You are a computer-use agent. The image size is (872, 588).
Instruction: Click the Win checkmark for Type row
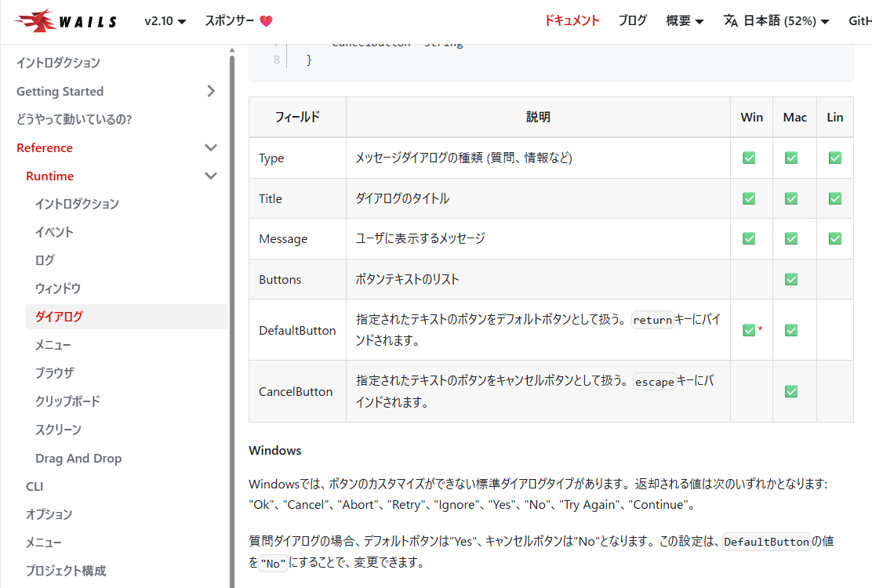(749, 158)
